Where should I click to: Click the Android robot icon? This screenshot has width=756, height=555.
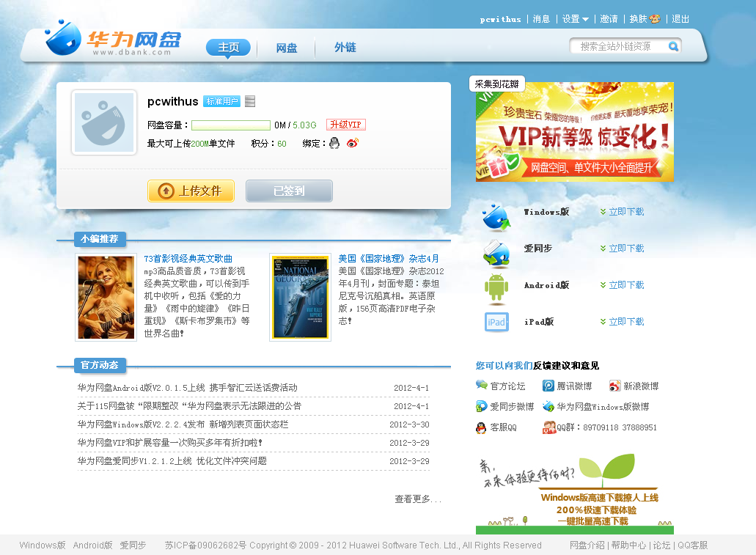(496, 289)
